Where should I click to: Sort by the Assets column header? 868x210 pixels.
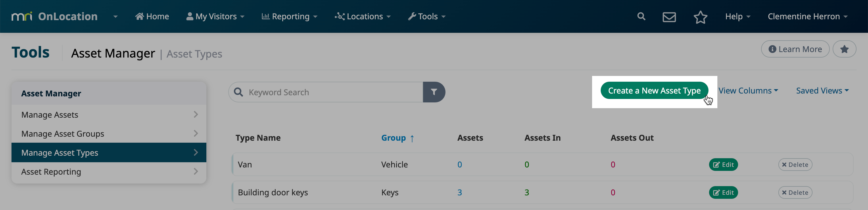click(470, 138)
